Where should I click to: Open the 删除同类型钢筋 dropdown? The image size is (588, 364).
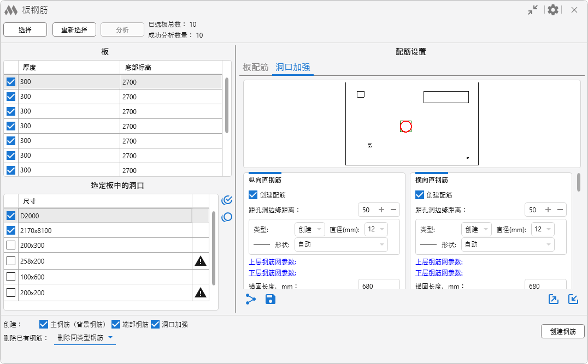click(x=85, y=338)
